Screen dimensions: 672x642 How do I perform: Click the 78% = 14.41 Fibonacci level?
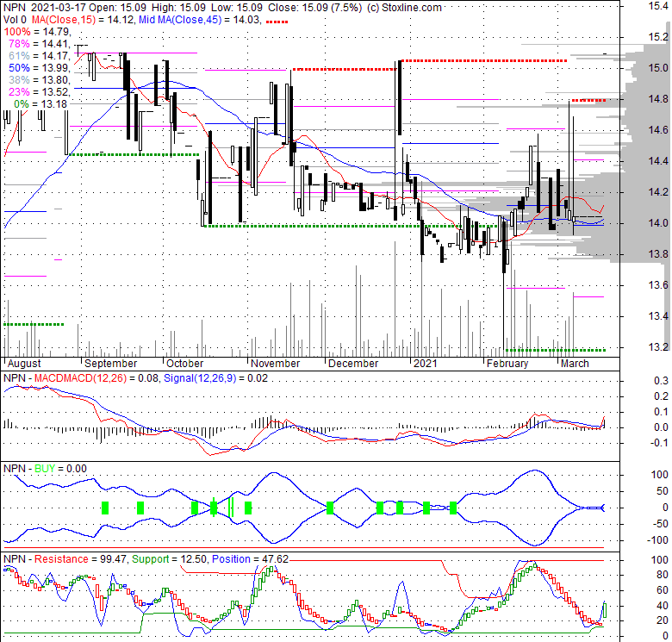click(x=40, y=44)
